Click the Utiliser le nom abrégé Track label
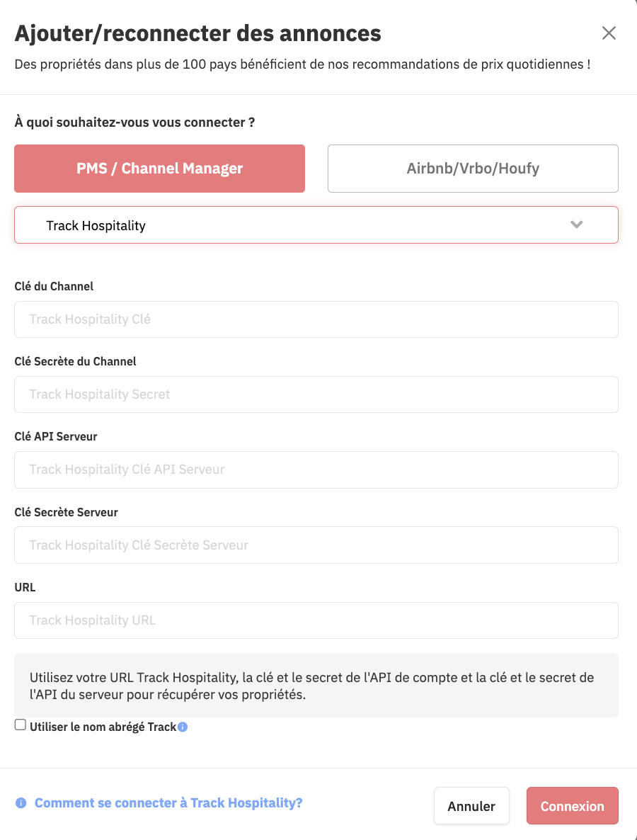 [x=103, y=727]
